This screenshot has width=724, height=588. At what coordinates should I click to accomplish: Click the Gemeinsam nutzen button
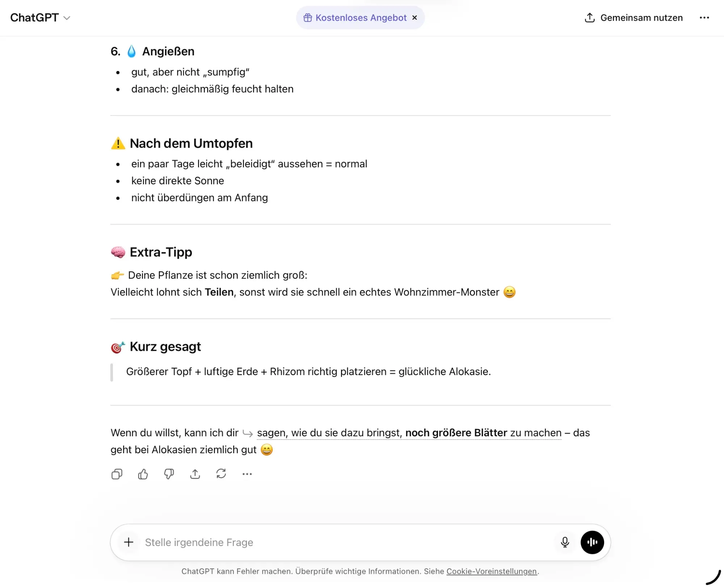point(634,18)
